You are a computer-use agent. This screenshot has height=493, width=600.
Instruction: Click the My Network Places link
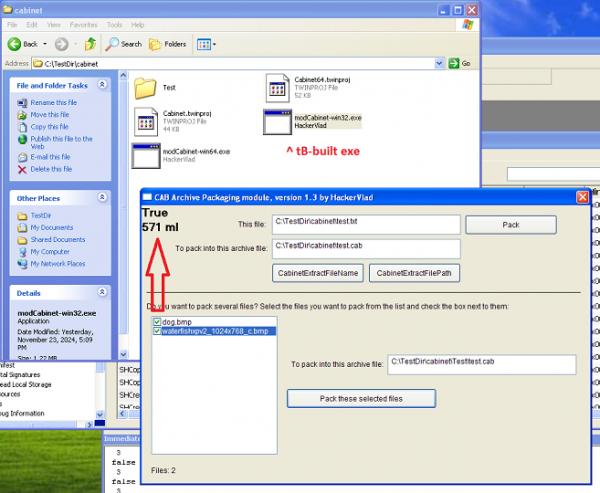point(58,264)
